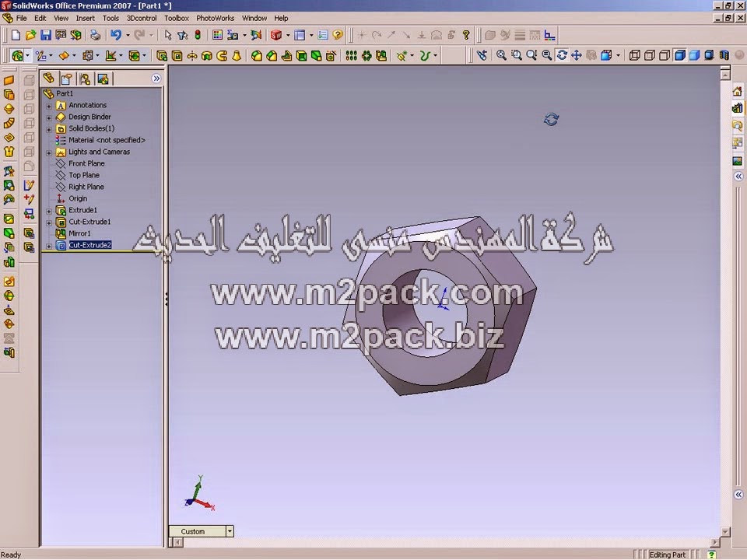The width and height of the screenshot is (747, 560).
Task: Open a file with the folder icon
Action: [30, 35]
